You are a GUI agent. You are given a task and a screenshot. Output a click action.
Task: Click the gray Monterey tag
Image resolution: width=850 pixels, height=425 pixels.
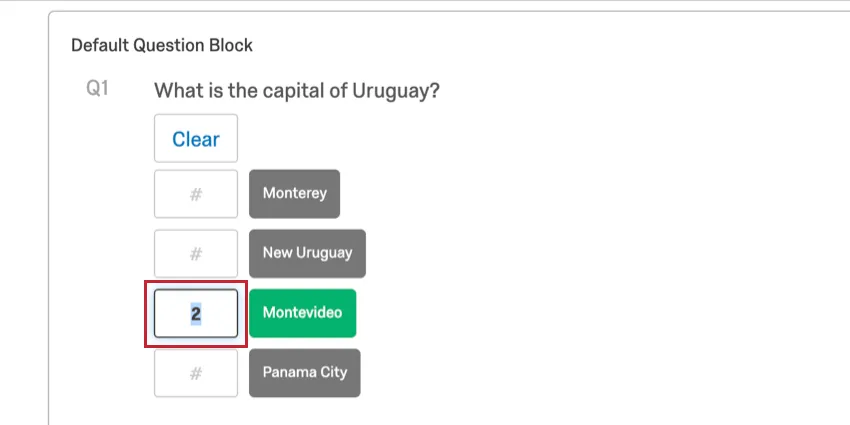tap(294, 194)
